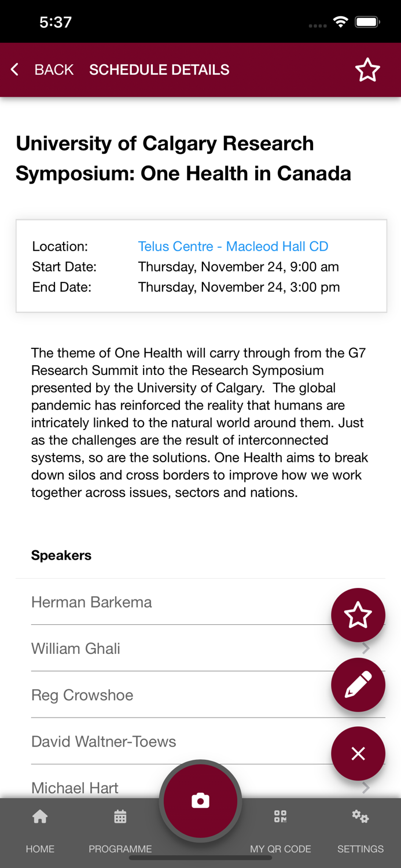Click the BACK text button

(x=54, y=70)
